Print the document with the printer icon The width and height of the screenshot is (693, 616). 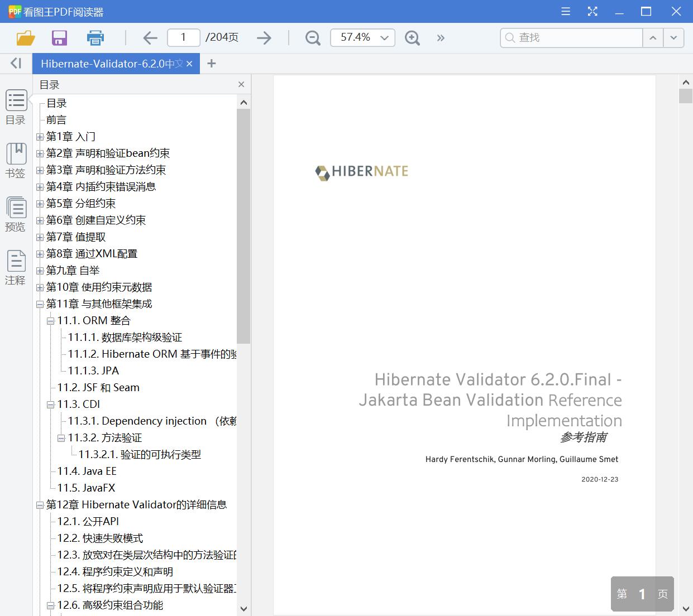coord(95,38)
